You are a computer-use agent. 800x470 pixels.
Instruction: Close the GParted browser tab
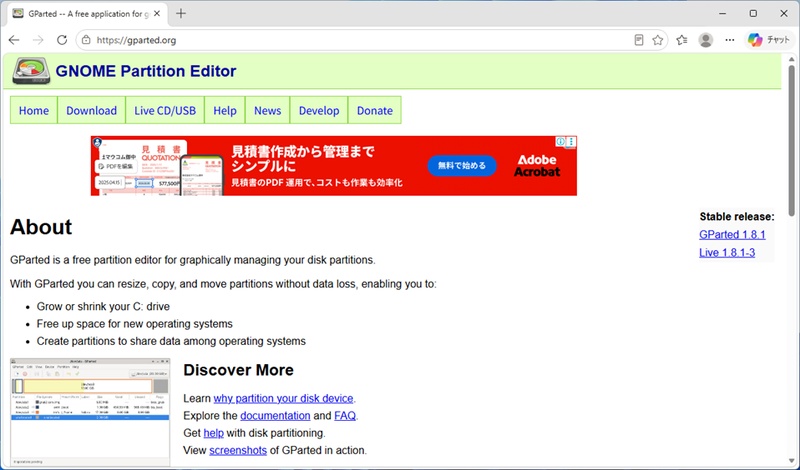[x=157, y=14]
